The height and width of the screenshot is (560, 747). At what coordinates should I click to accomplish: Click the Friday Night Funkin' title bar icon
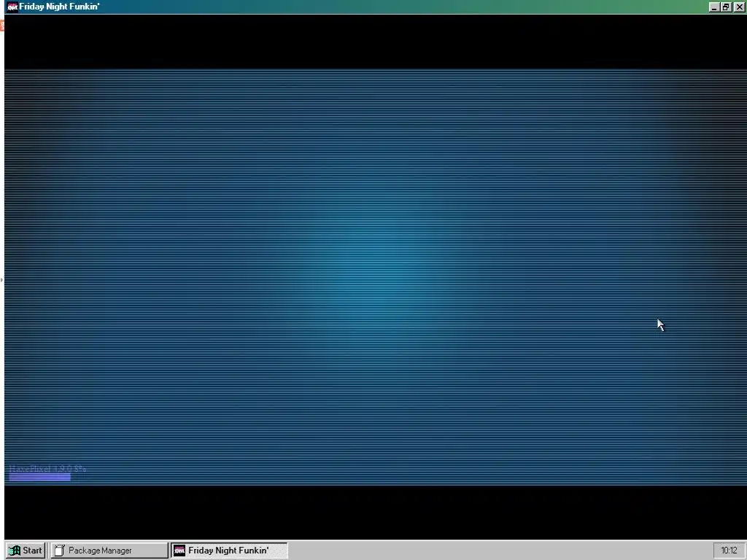pyautogui.click(x=12, y=7)
